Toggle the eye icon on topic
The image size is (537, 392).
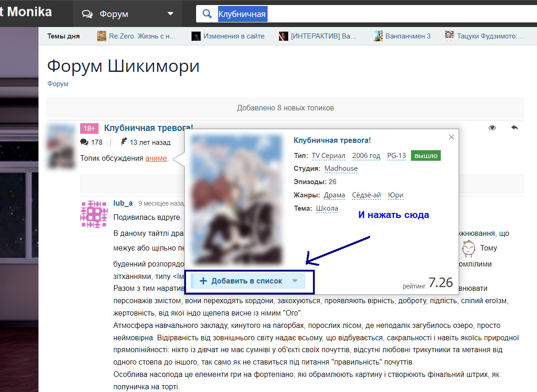(492, 128)
